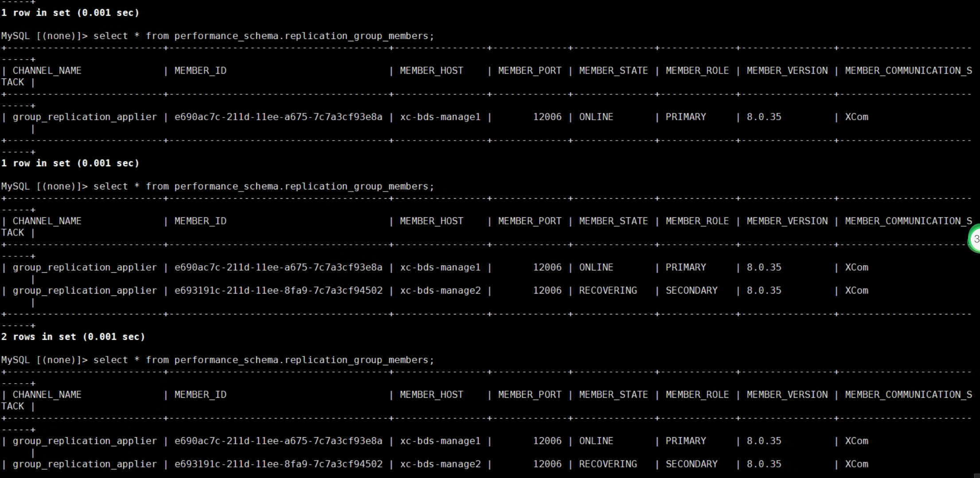Click XCom value in the first table
This screenshot has height=478, width=980.
pos(856,117)
